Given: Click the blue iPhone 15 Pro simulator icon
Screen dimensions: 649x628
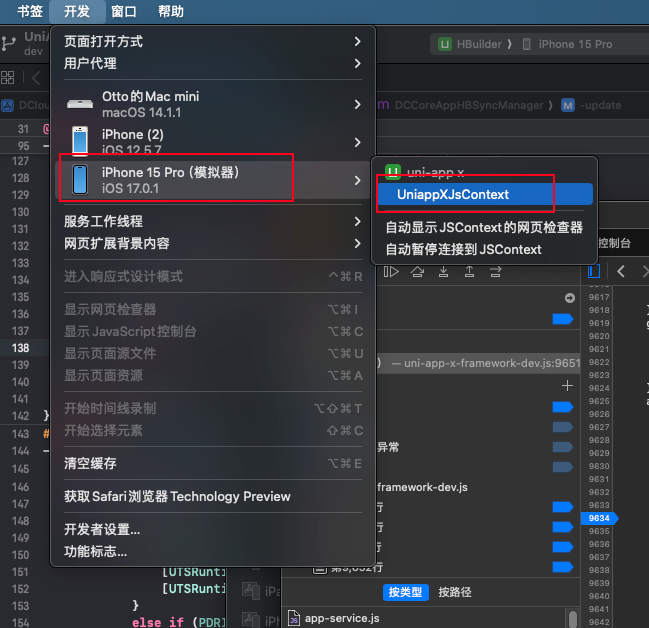Looking at the screenshot, I should click(80, 180).
